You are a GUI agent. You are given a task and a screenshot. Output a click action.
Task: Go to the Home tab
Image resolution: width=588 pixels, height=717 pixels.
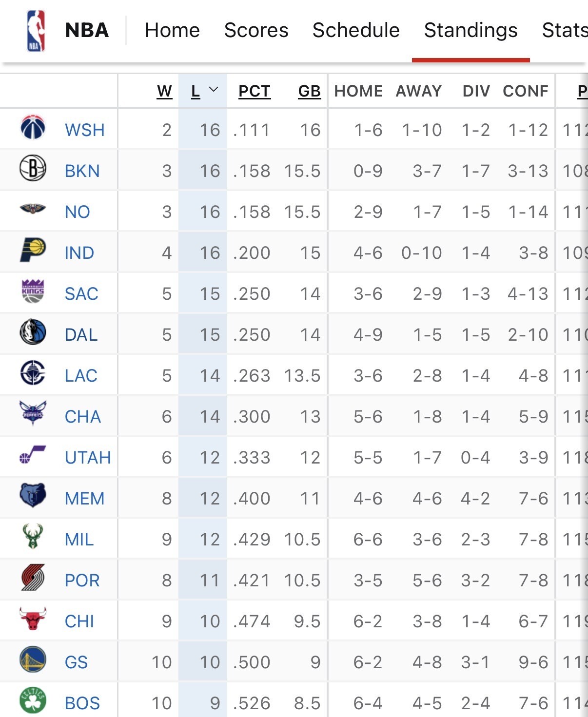click(x=172, y=30)
